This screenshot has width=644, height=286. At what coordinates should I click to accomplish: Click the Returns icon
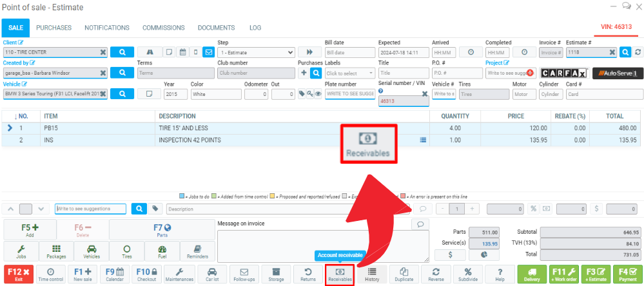coord(307,274)
